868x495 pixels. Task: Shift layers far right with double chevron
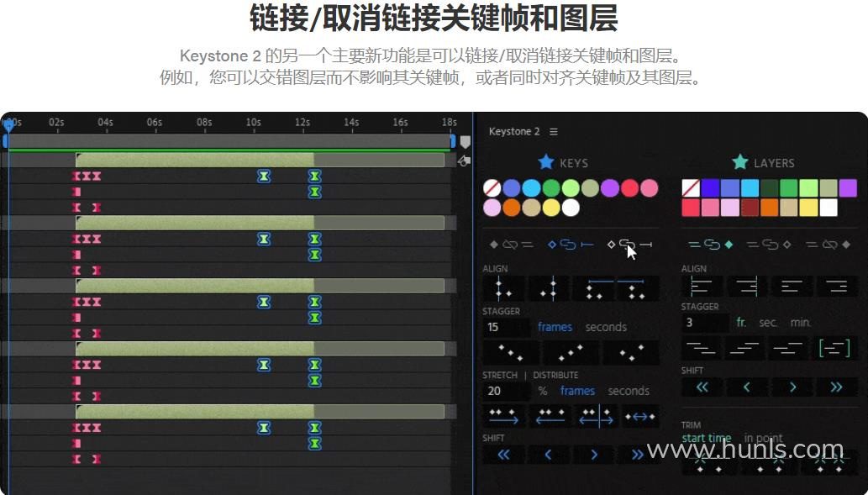point(836,387)
